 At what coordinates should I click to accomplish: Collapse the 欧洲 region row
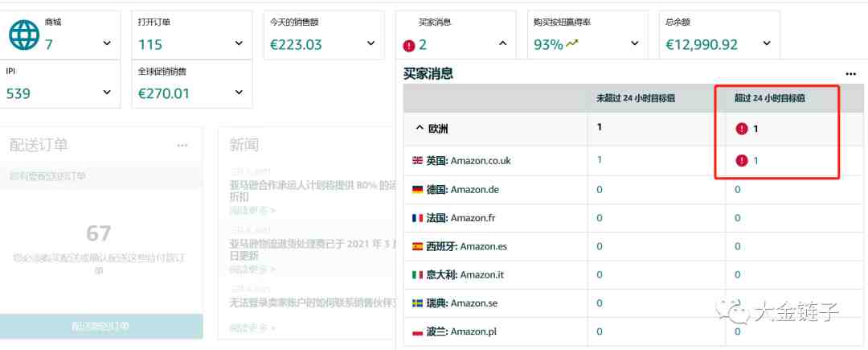click(419, 129)
